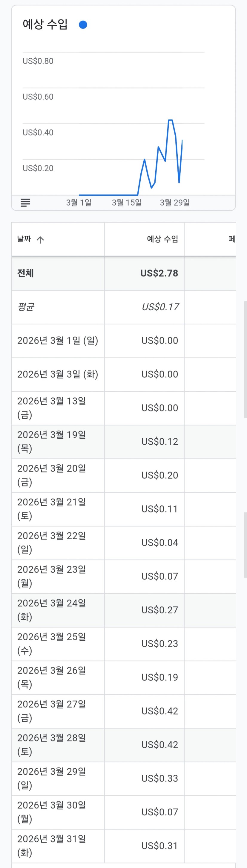Click the 2026년 3월 1일 (일) row
Image resolution: width=247 pixels, height=868 pixels.
(58, 340)
